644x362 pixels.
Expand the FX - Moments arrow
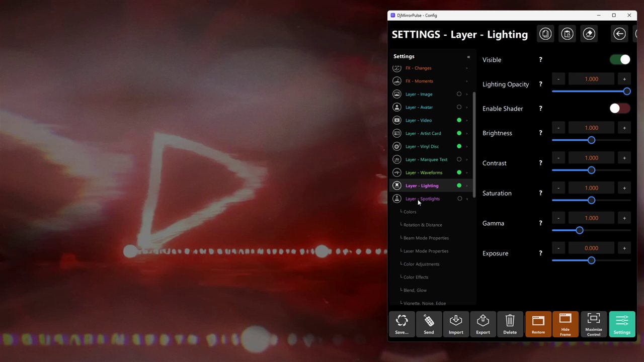467,81
